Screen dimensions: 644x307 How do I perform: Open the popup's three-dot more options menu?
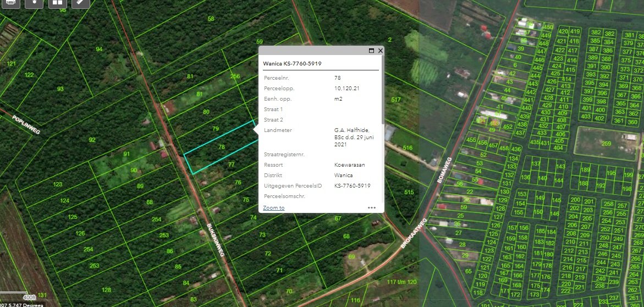pyautogui.click(x=372, y=208)
